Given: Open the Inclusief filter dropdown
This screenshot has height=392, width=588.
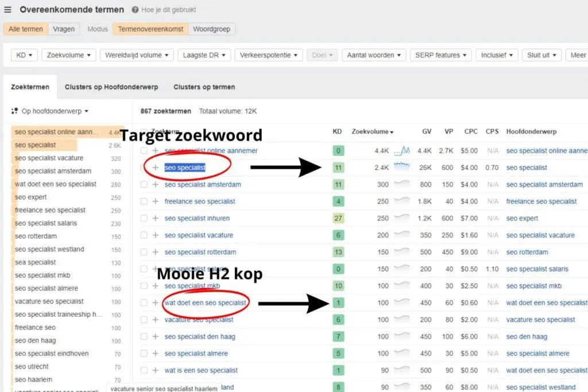Looking at the screenshot, I should coord(497,55).
